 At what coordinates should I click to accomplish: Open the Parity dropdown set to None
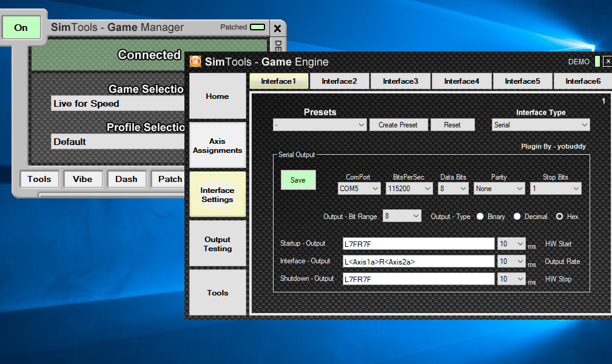click(x=499, y=189)
